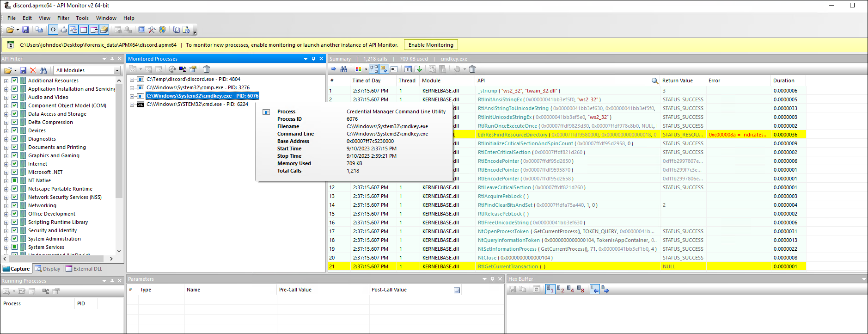Click the binoculars find icon in Summary toolbar
Image resolution: width=868 pixels, height=334 pixels.
pos(343,69)
